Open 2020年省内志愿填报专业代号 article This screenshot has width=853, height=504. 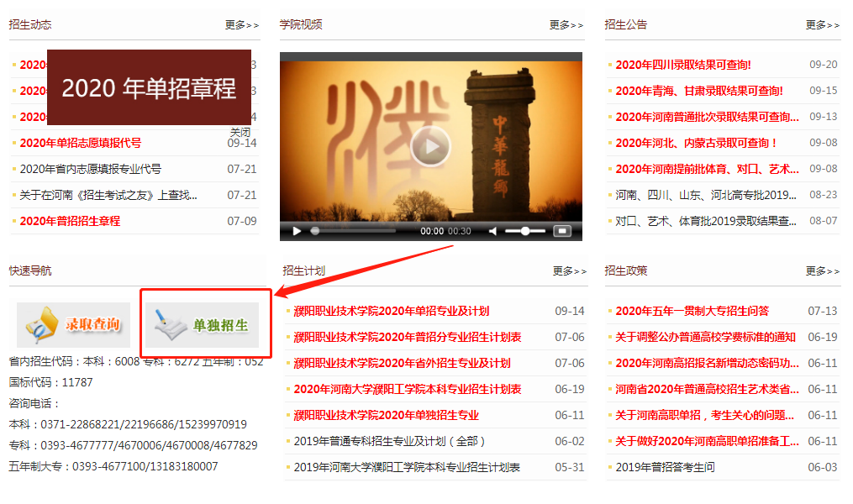[x=90, y=169]
